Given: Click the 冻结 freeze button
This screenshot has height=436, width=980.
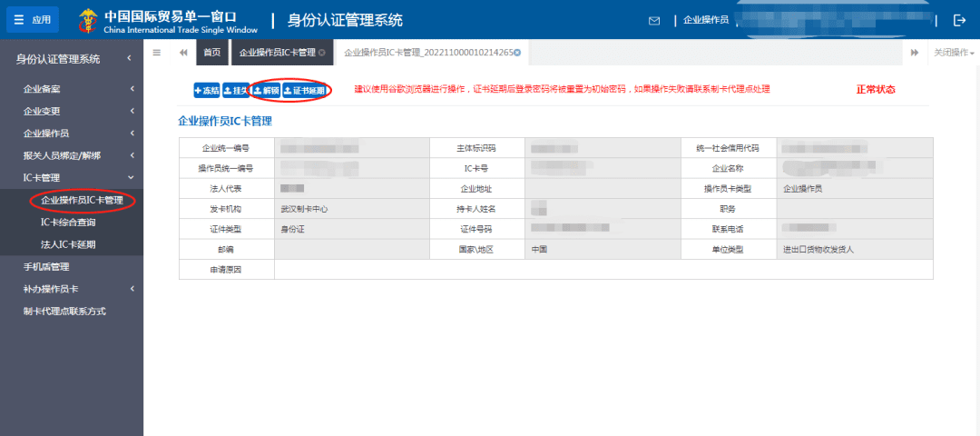Looking at the screenshot, I should coord(207,90).
